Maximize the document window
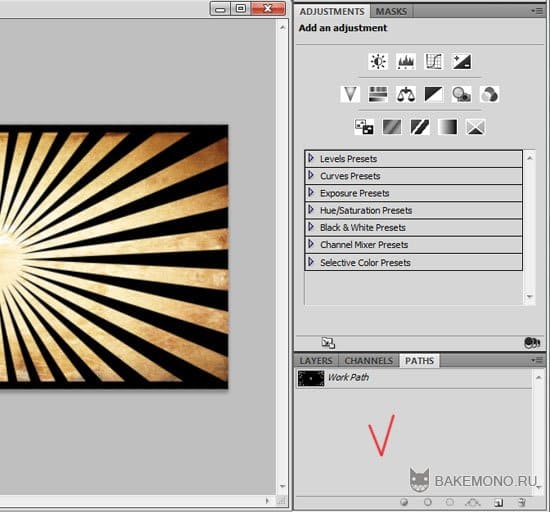The width and height of the screenshot is (550, 512). [x=241, y=9]
